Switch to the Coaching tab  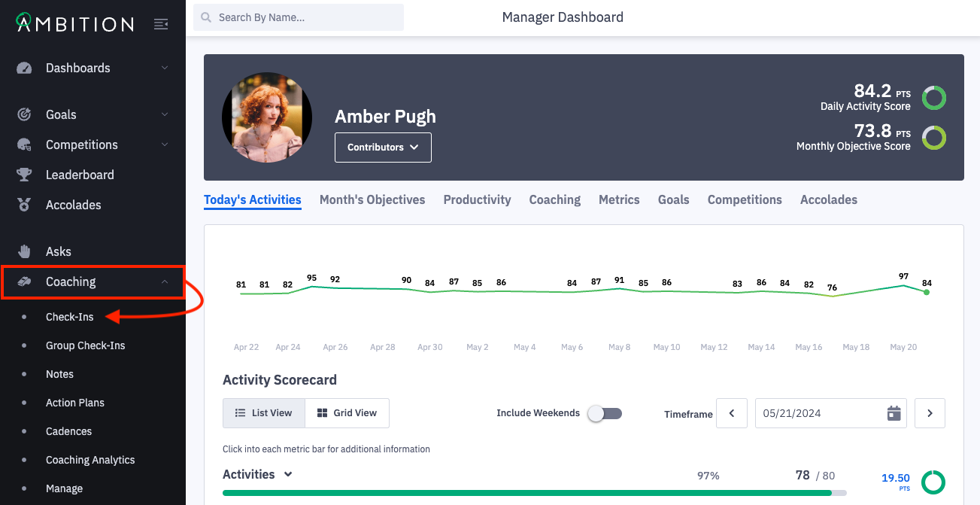point(555,199)
